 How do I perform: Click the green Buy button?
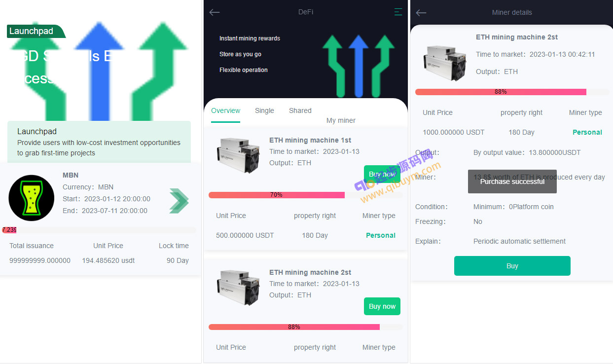coord(512,266)
